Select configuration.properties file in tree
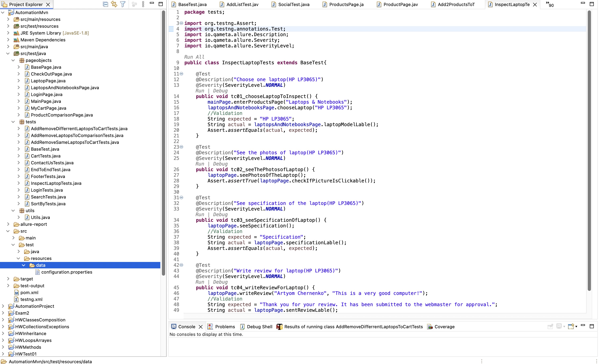This screenshot has height=364, width=599. pos(67,272)
